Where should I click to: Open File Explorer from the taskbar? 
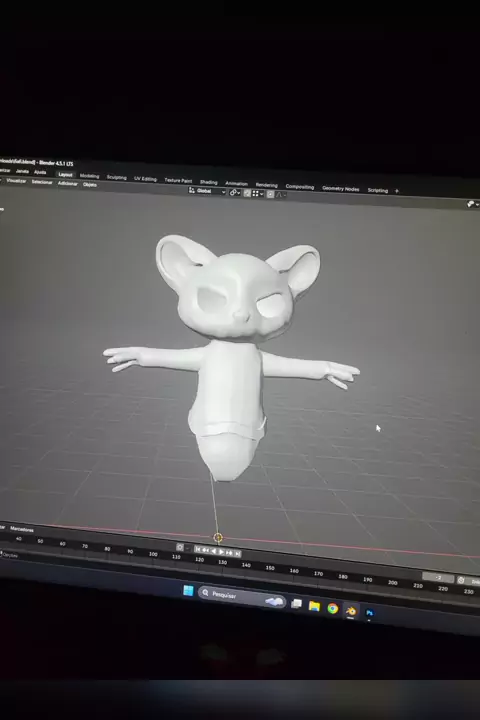click(314, 606)
